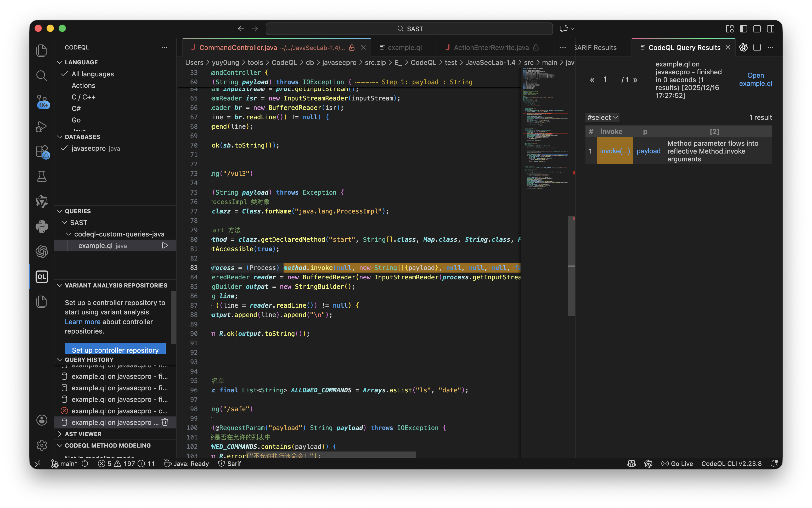The height and width of the screenshot is (508, 812).
Task: Open the Python extension in activity bar
Action: tap(42, 227)
